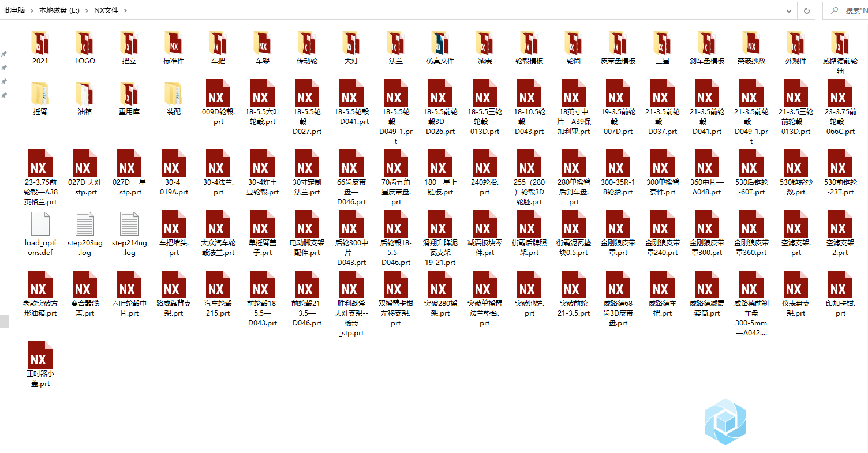This screenshot has height=453, width=868.
Task: Expand the chevron after 此电脑 in path
Action: pyautogui.click(x=32, y=10)
